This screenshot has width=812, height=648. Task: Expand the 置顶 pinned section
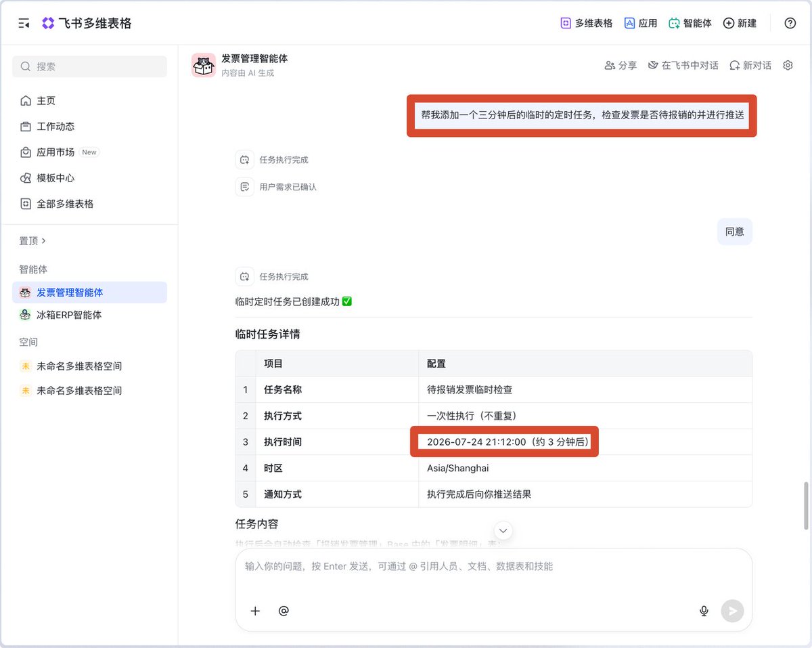pos(32,241)
